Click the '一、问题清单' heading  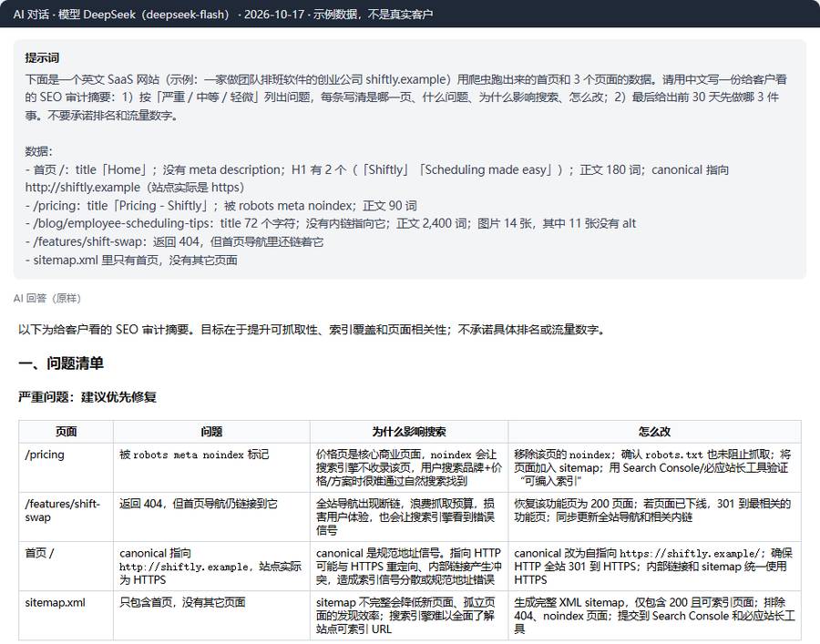(x=61, y=363)
